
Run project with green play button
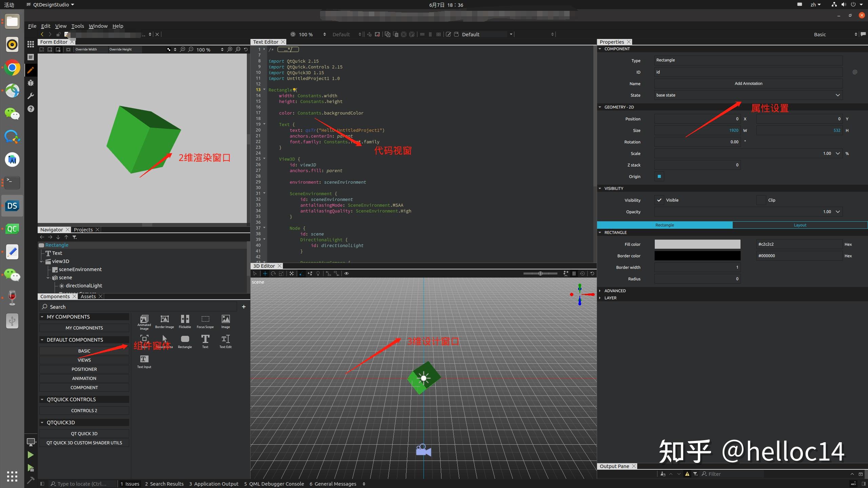click(31, 455)
